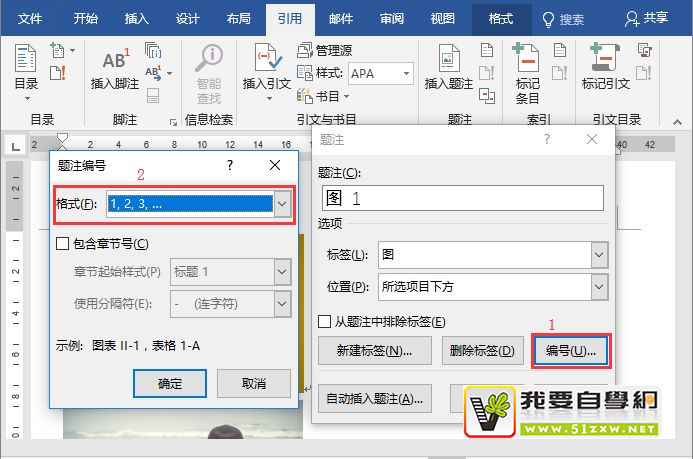
Task: Click 删除标签(D) button
Action: point(482,350)
